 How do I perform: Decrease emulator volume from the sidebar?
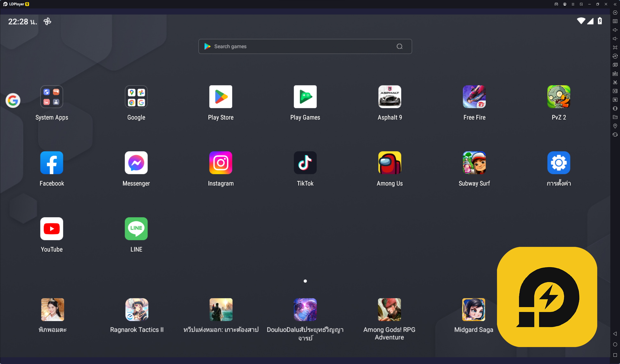pyautogui.click(x=615, y=39)
